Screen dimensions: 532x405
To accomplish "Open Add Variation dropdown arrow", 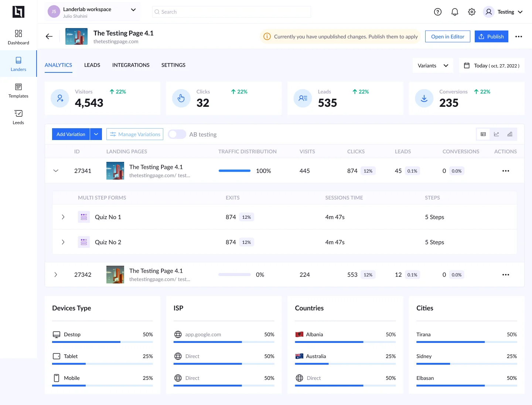I will coord(96,134).
